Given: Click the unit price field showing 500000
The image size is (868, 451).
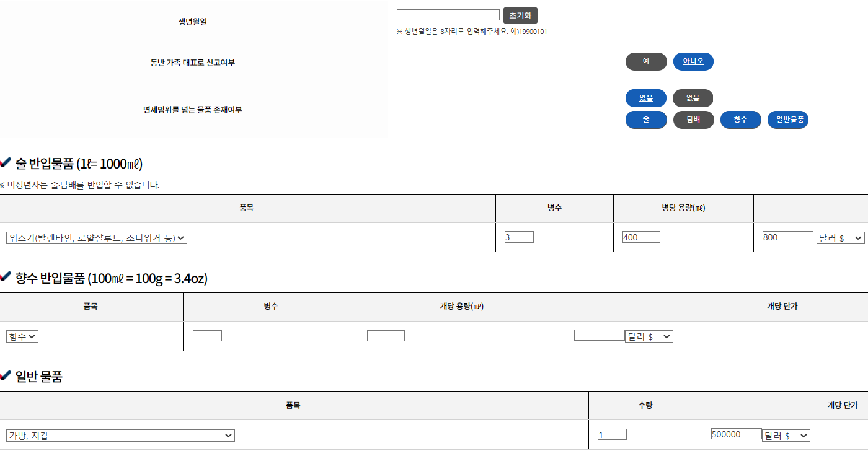Looking at the screenshot, I should click(736, 434).
